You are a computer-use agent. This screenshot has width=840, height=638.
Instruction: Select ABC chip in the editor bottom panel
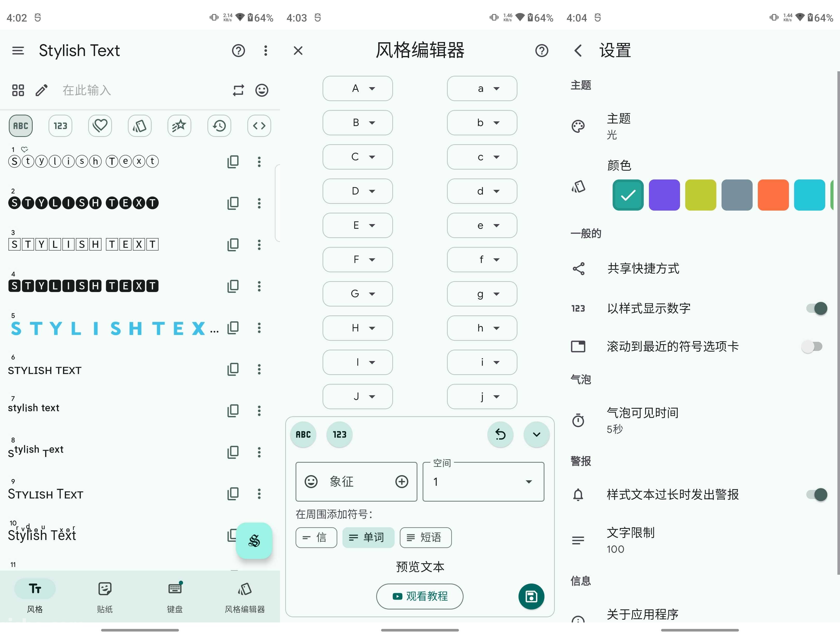[303, 435]
